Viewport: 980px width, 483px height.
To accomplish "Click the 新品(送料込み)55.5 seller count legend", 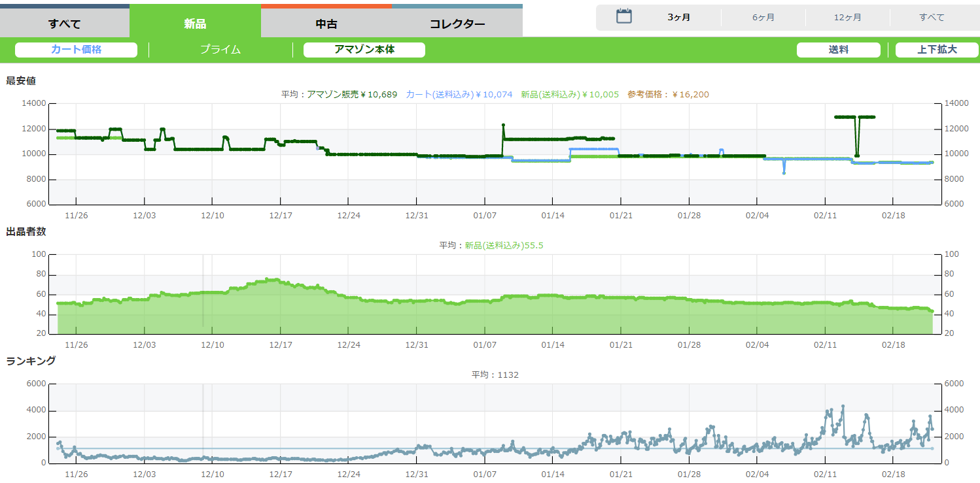I will click(504, 246).
